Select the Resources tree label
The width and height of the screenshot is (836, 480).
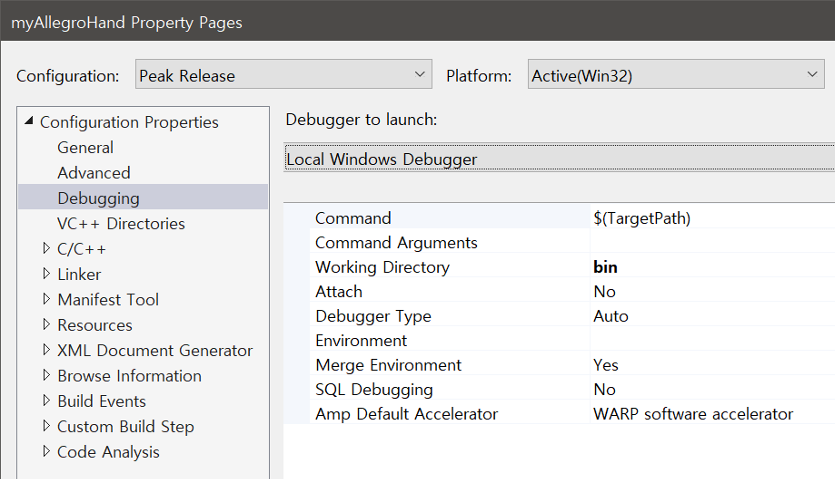[95, 325]
